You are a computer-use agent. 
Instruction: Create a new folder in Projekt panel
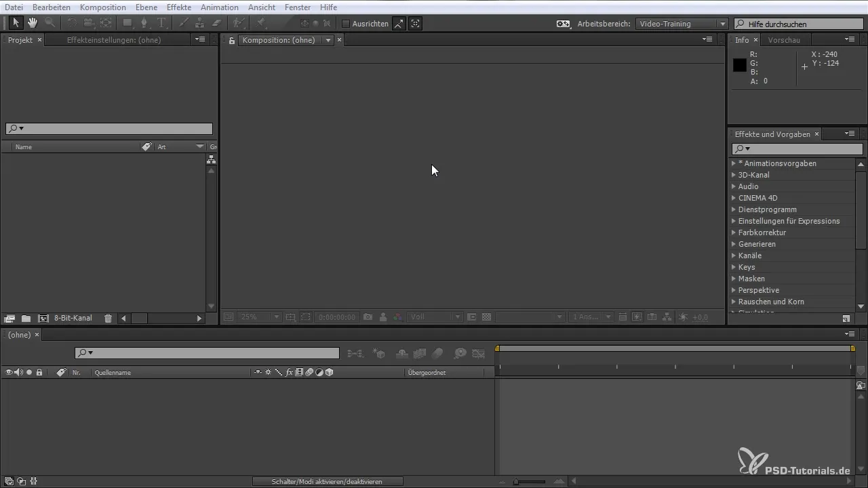26,318
